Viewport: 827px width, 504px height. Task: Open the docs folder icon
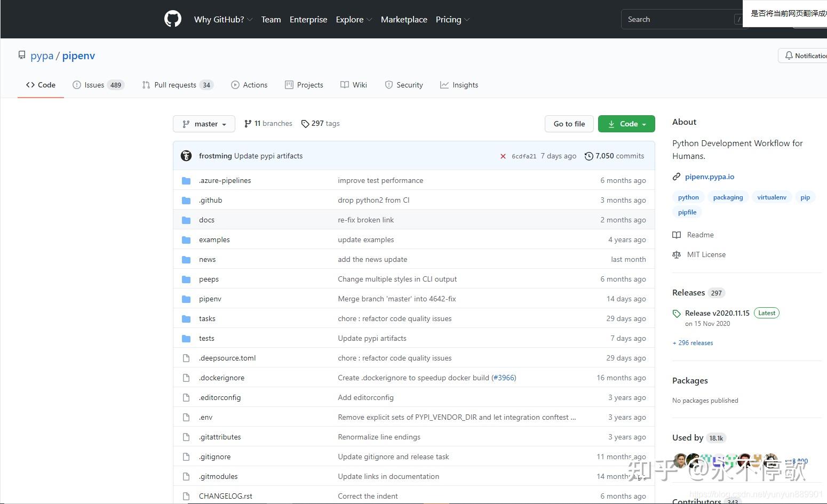(186, 220)
